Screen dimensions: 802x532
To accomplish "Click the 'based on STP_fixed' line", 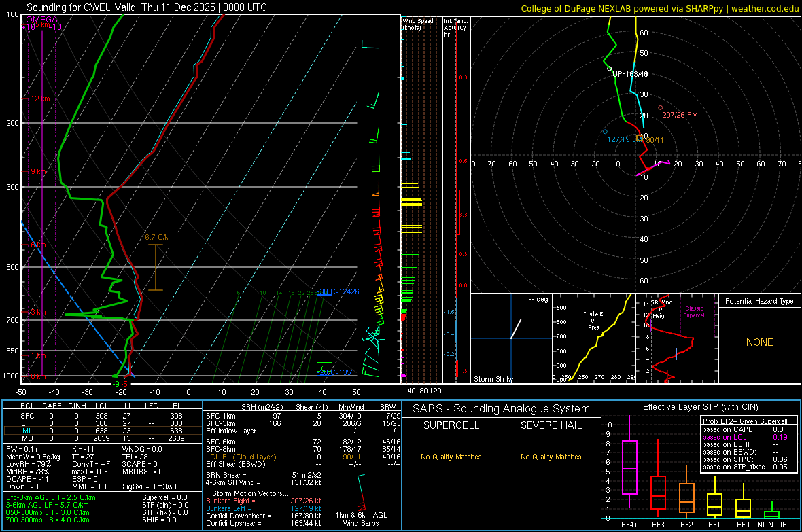I will tap(745, 467).
